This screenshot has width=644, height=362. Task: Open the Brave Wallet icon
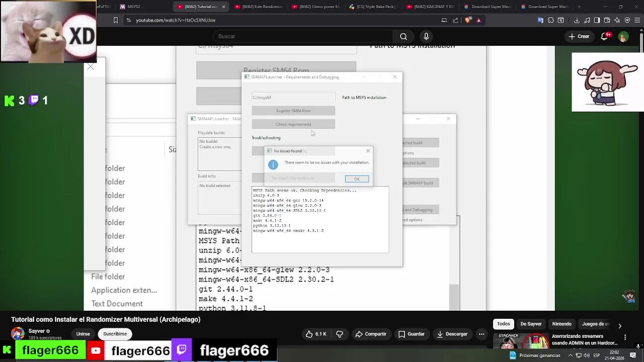point(607,20)
